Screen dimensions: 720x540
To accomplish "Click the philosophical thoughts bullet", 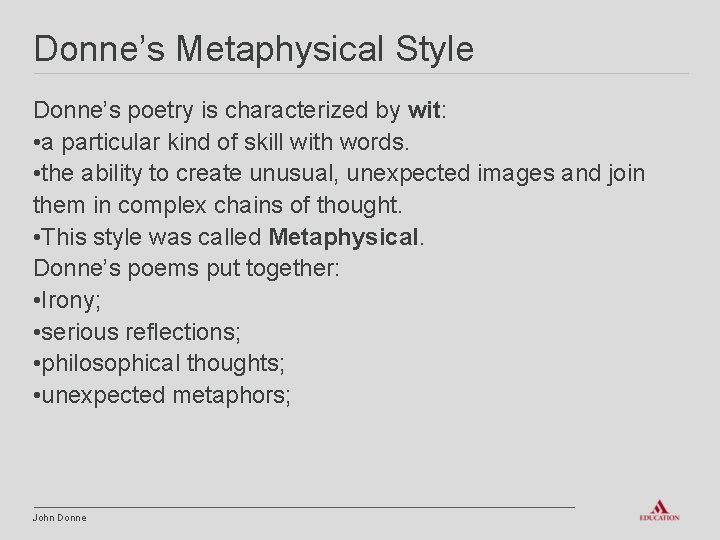I will coord(159,364).
